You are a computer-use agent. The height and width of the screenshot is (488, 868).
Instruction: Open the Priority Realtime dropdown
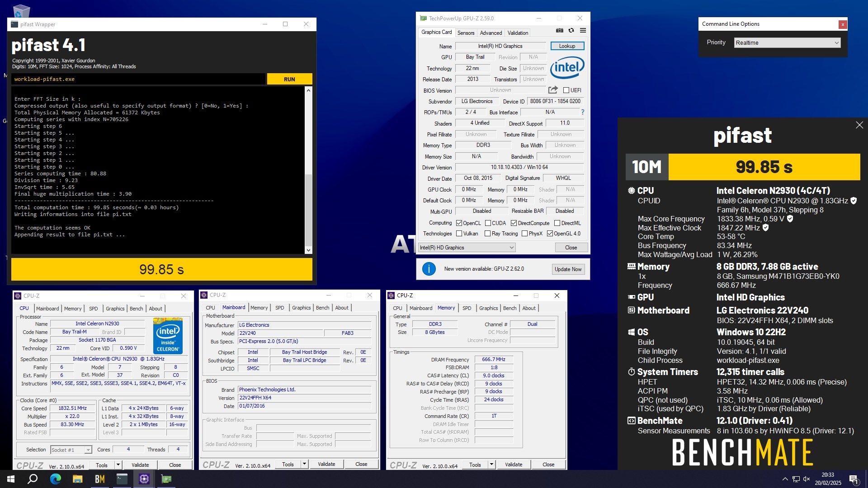787,43
